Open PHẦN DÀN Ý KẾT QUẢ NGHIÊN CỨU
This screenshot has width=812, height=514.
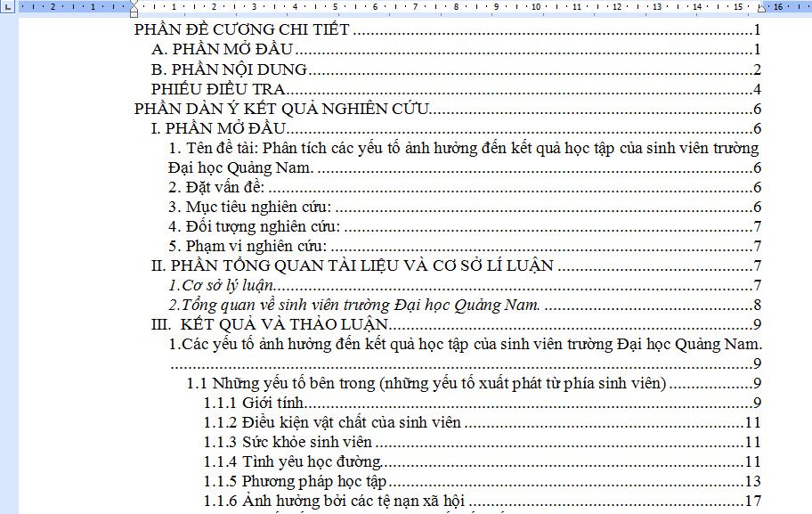[x=281, y=109]
